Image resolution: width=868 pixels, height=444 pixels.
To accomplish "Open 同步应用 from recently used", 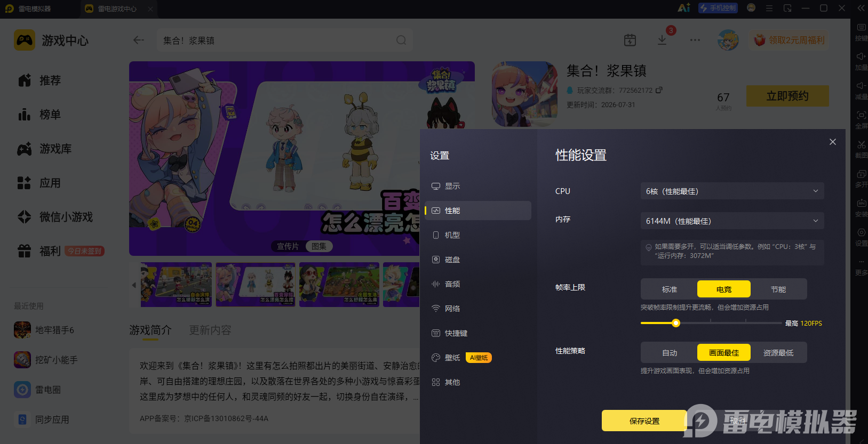I will pos(42,419).
